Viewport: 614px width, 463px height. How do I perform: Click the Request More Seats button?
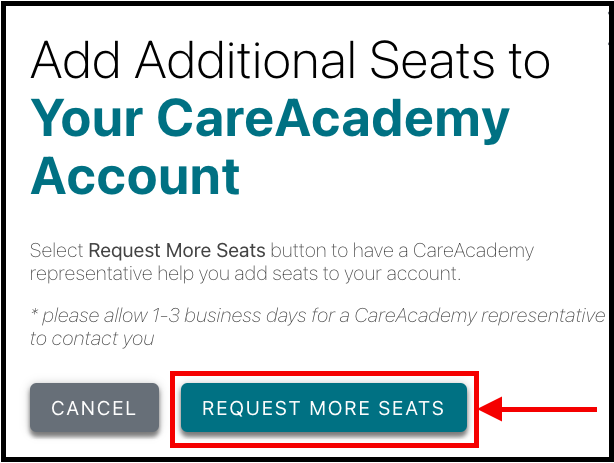point(323,408)
